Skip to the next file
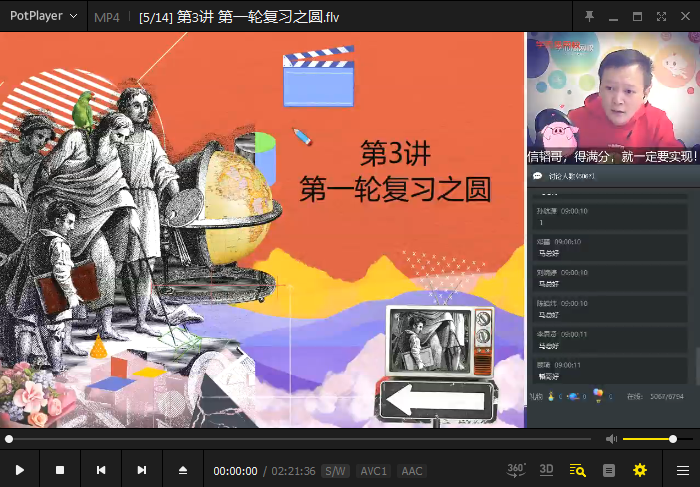 point(142,470)
